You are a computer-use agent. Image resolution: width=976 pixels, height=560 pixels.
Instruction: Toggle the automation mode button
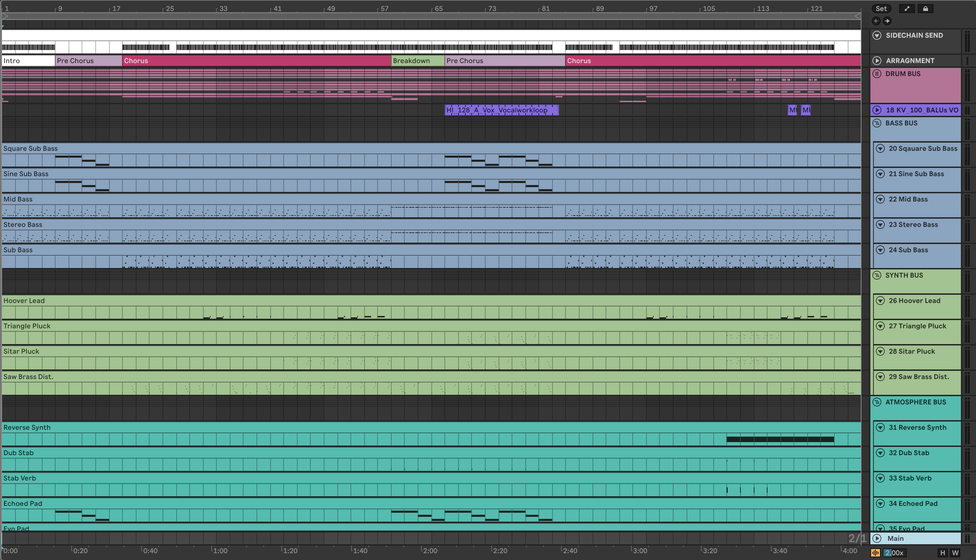[x=907, y=9]
